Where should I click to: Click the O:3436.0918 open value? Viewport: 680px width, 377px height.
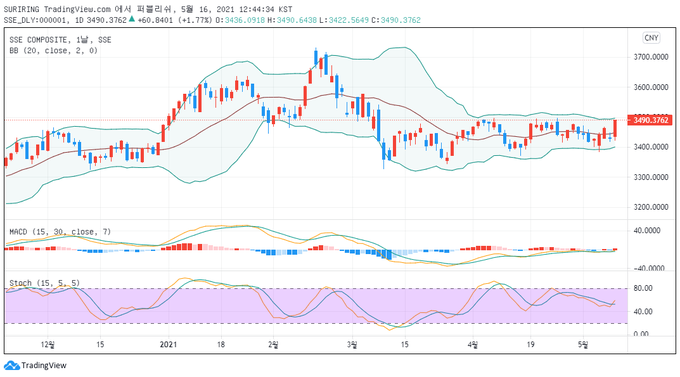click(x=240, y=20)
